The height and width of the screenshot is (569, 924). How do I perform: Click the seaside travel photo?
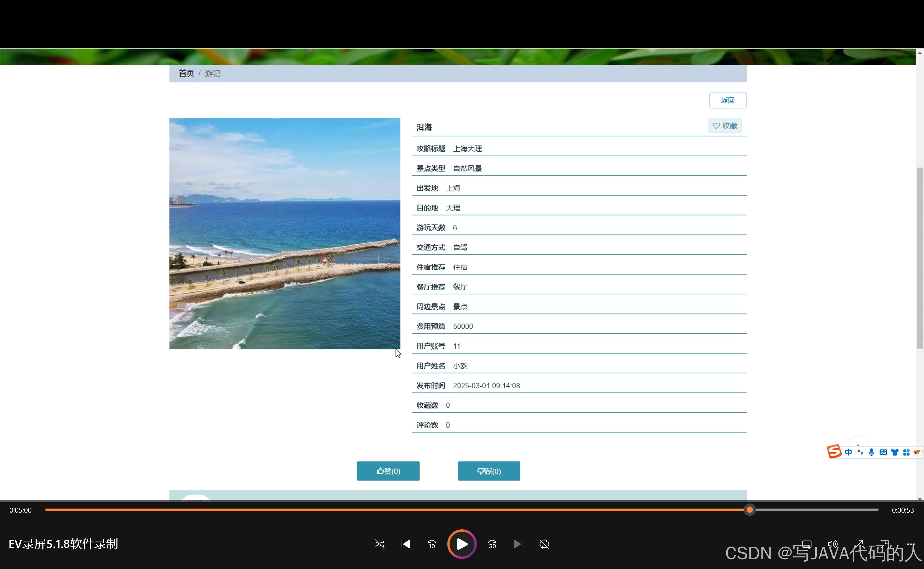tap(285, 233)
